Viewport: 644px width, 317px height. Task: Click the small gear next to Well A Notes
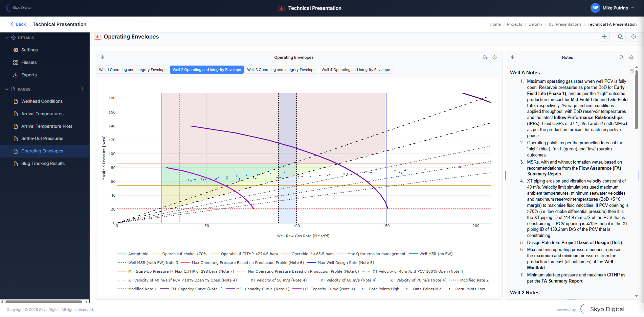[x=632, y=71]
